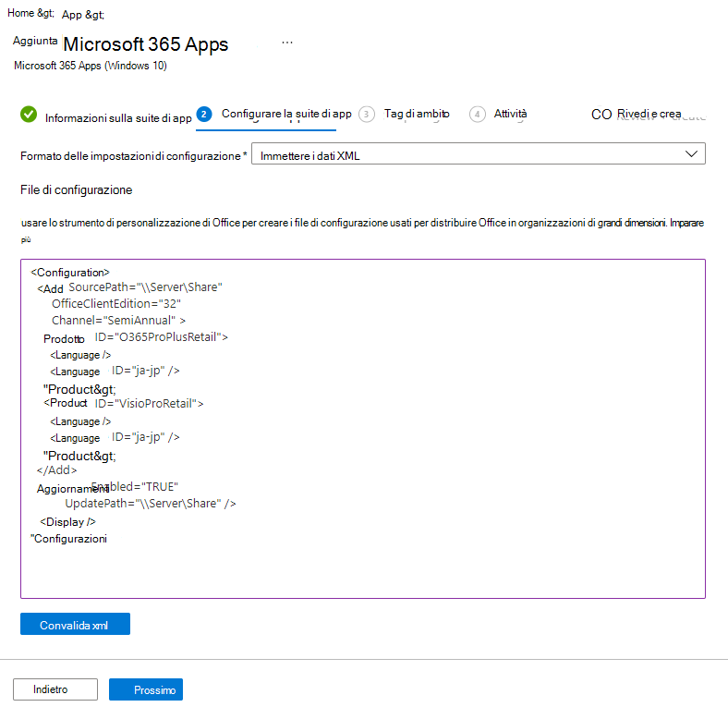The image size is (728, 707).
Task: Open the Informazioni sulla suite di app step
Action: (x=118, y=118)
